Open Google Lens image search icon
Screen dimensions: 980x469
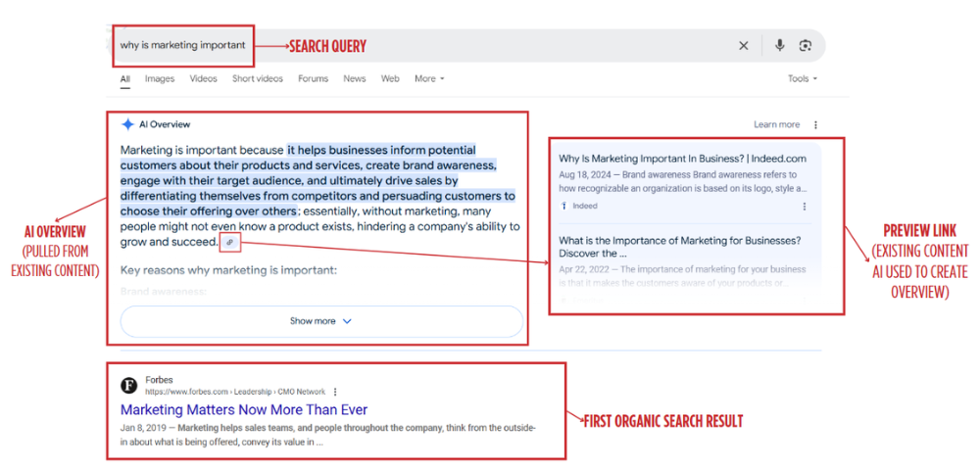[806, 46]
